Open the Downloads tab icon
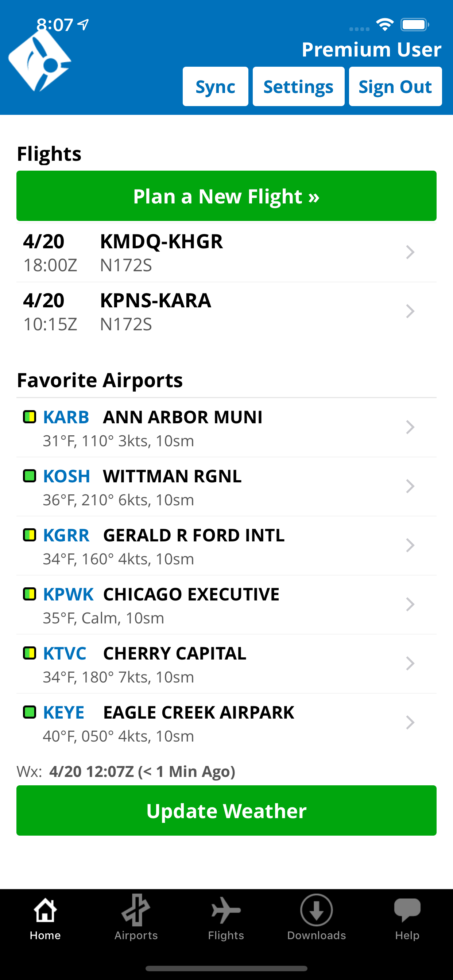 coord(316,910)
